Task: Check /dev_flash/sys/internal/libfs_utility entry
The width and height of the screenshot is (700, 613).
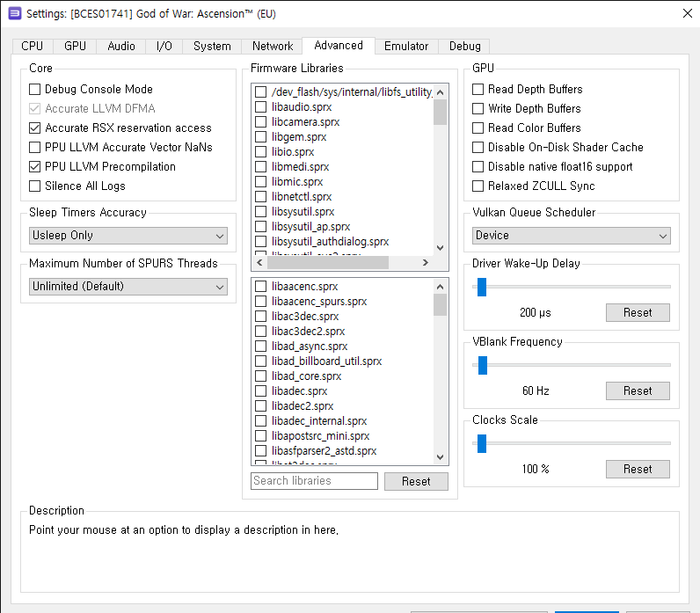Action: (260, 92)
